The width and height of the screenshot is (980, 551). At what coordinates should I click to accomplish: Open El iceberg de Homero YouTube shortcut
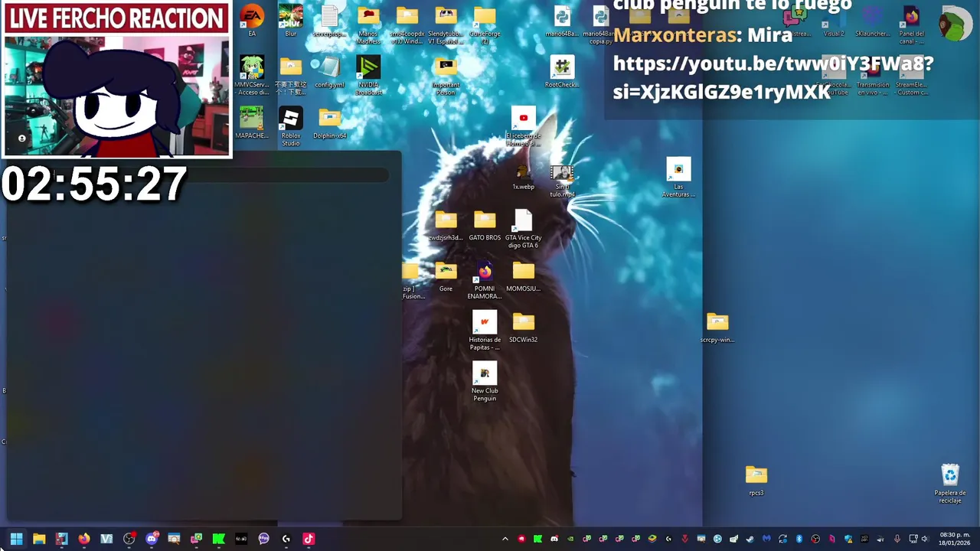coord(524,126)
